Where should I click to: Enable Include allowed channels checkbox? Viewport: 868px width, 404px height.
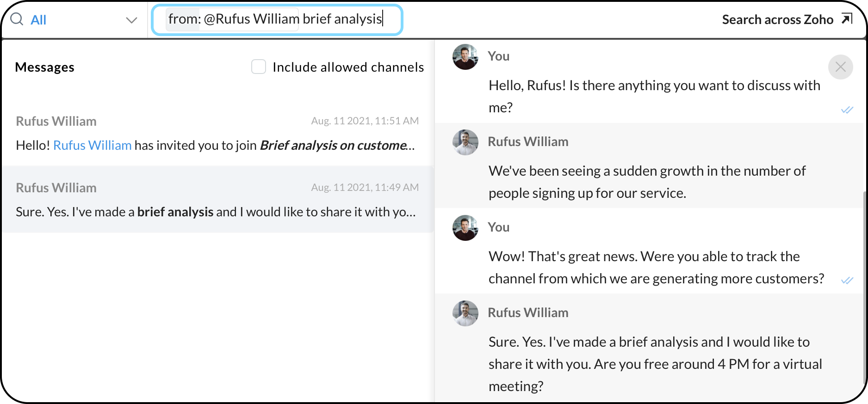(259, 67)
